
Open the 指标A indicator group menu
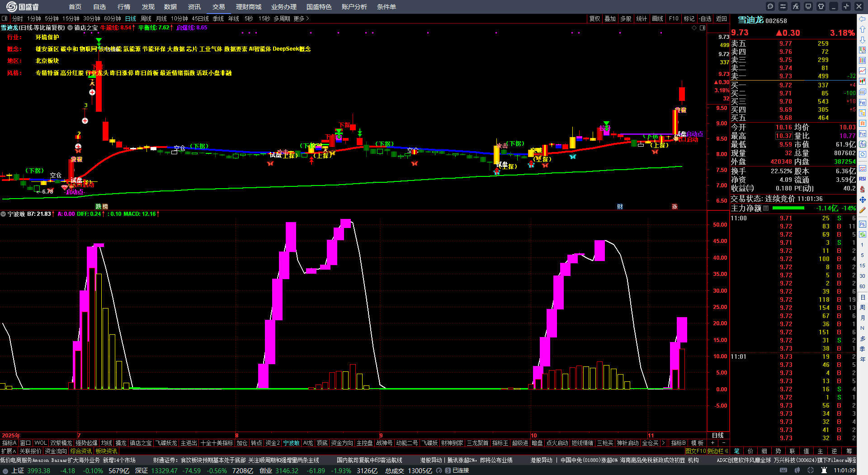click(9, 443)
